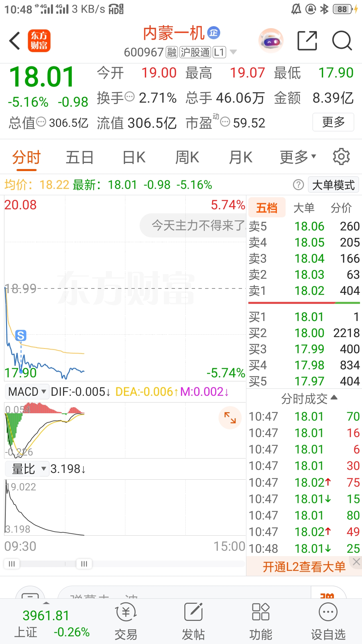Viewport: 362px width, 644px height.
Task: Tap the 买1 18.01 order row
Action: [x=304, y=317]
